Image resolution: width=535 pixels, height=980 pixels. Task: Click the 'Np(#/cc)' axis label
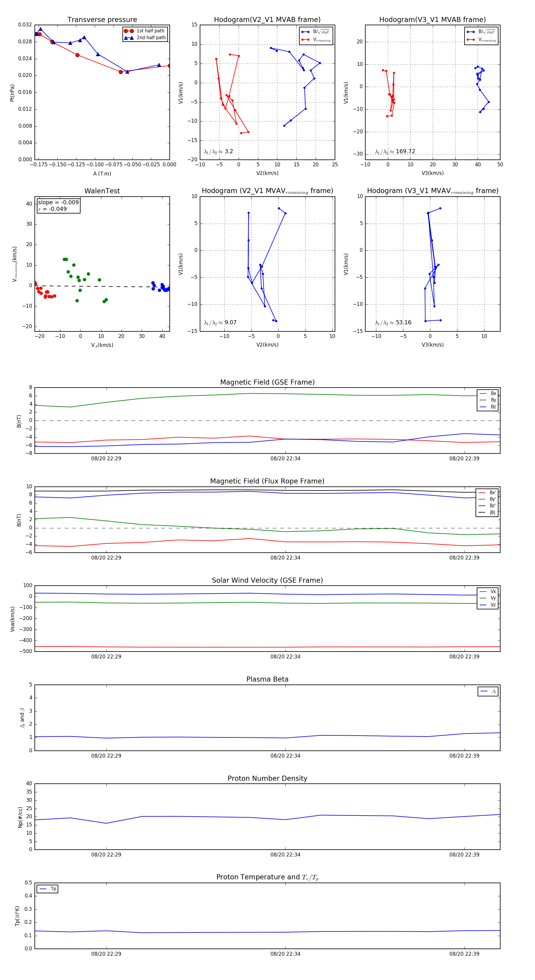[20, 817]
